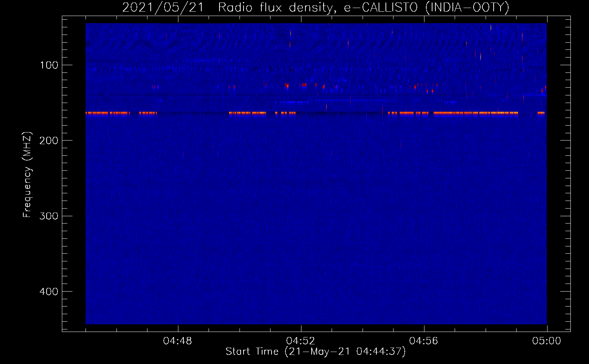
Task: Click the '400' frequency tick label
Action: point(49,292)
